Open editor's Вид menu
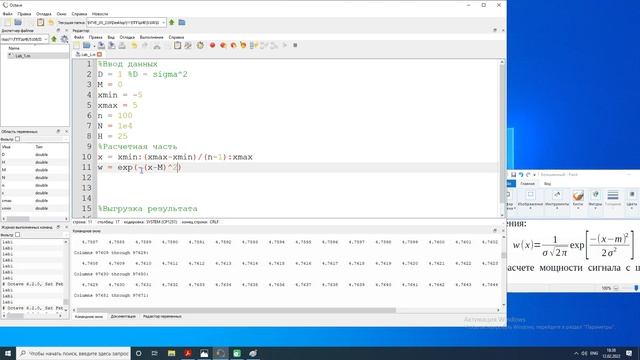Viewport: 640px width, 360px height. click(x=111, y=37)
